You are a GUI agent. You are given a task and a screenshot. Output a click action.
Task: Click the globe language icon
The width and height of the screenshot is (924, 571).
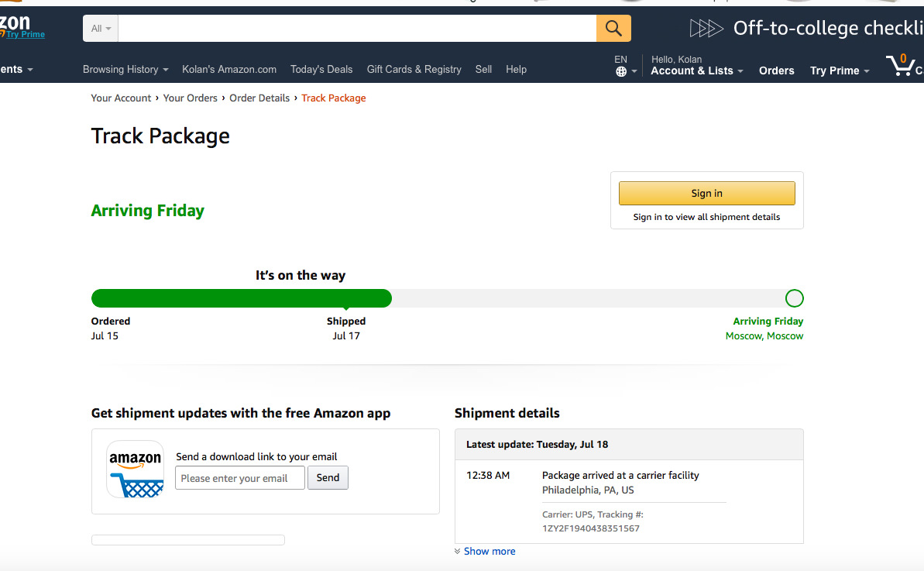point(621,72)
